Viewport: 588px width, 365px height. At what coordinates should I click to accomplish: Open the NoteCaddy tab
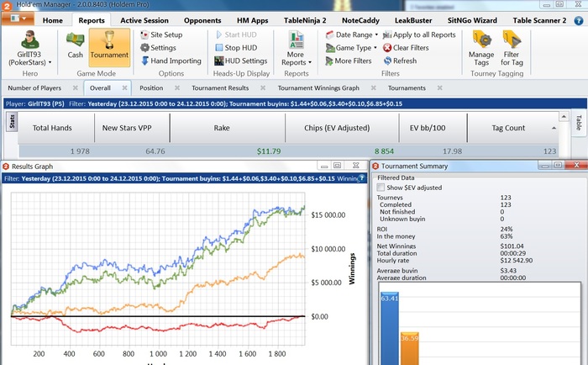[360, 21]
